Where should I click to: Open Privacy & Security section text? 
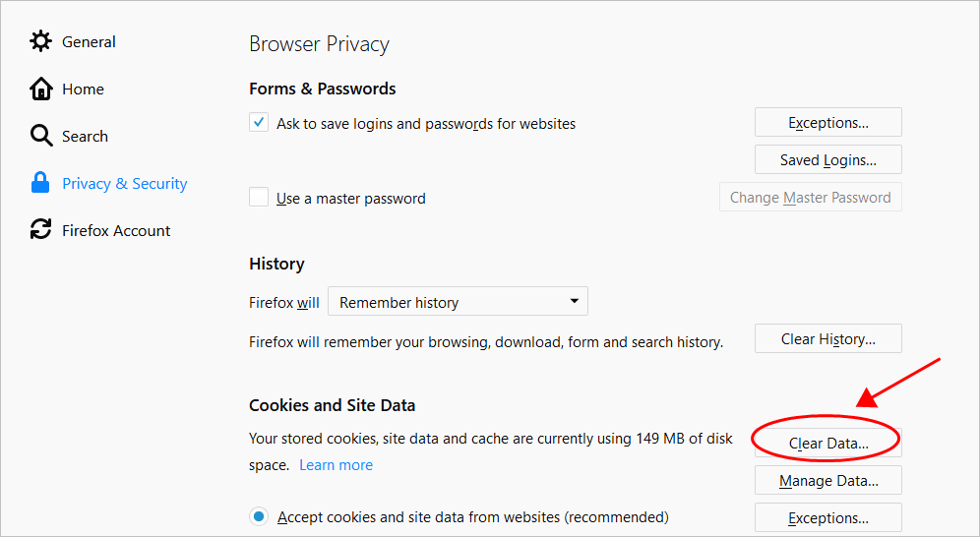click(x=124, y=184)
